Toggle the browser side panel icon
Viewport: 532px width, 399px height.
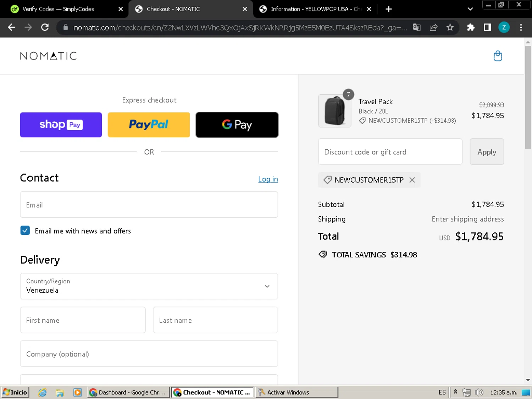coord(487,27)
